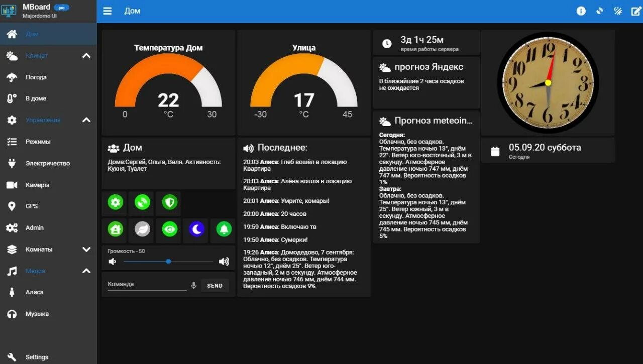Open the Дом item in sidebar
643x364 pixels.
pyautogui.click(x=48, y=34)
